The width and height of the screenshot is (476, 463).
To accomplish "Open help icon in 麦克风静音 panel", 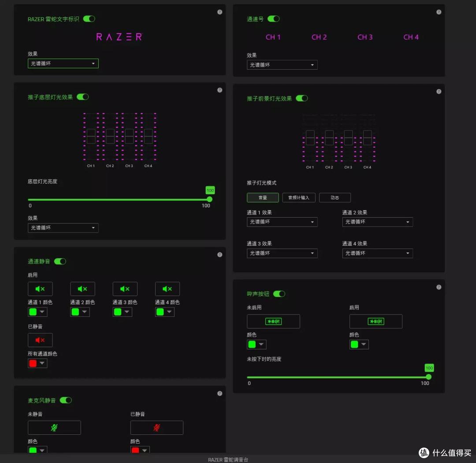I will click(220, 393).
